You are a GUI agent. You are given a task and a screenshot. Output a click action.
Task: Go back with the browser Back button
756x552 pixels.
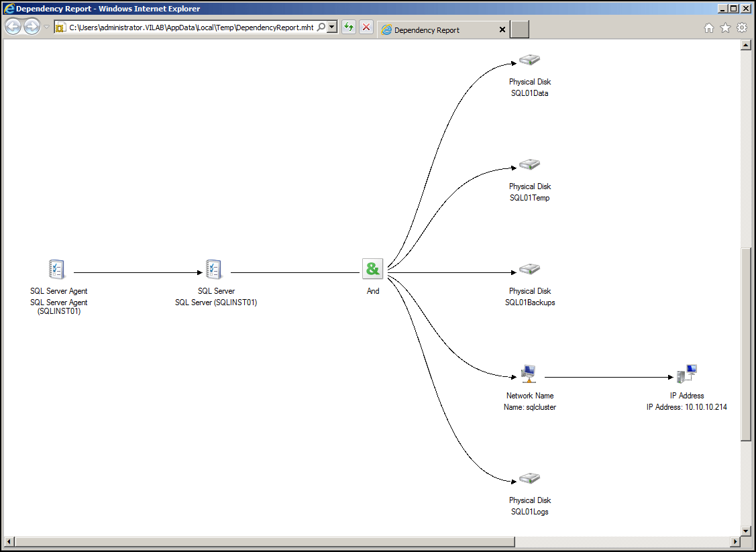pyautogui.click(x=13, y=27)
